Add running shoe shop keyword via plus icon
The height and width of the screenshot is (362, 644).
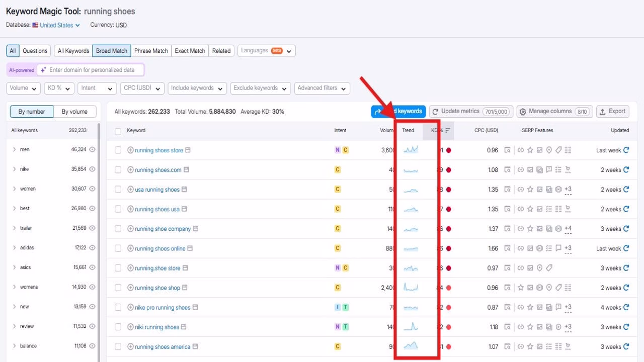130,288
